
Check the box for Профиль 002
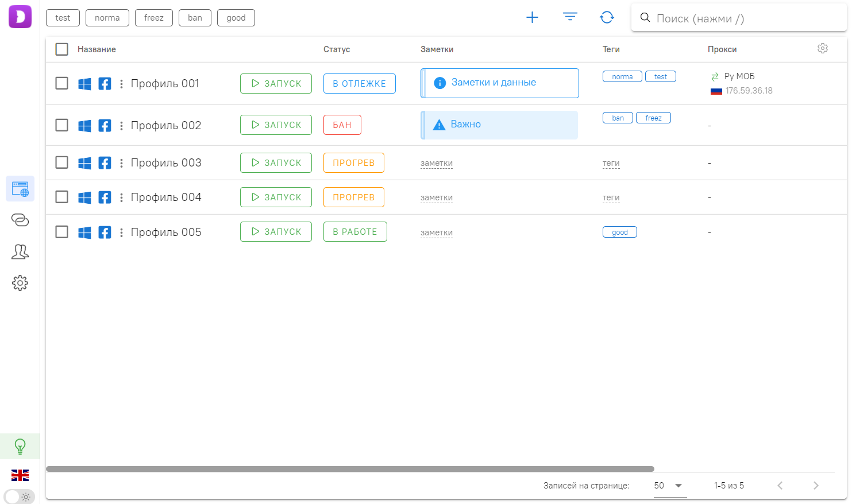pyautogui.click(x=61, y=125)
